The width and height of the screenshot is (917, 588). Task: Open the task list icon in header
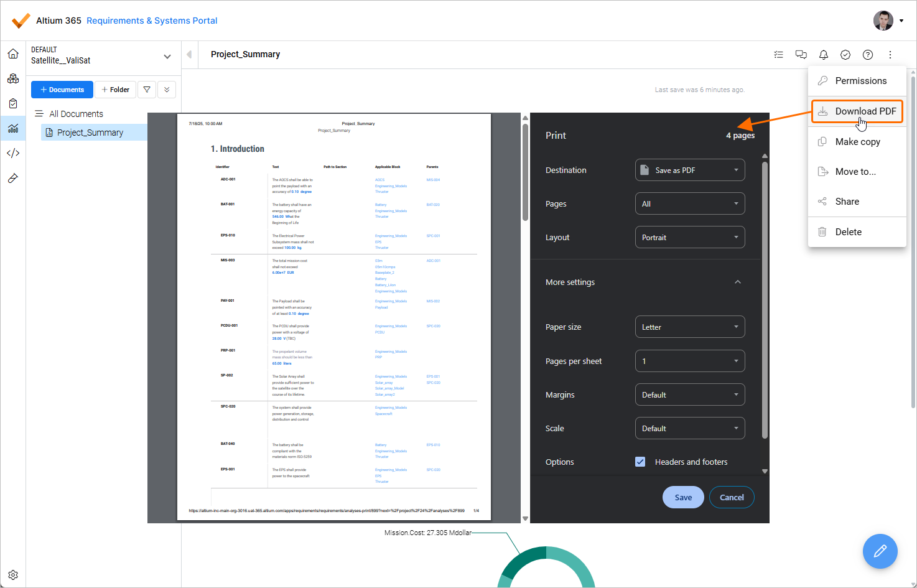click(778, 55)
